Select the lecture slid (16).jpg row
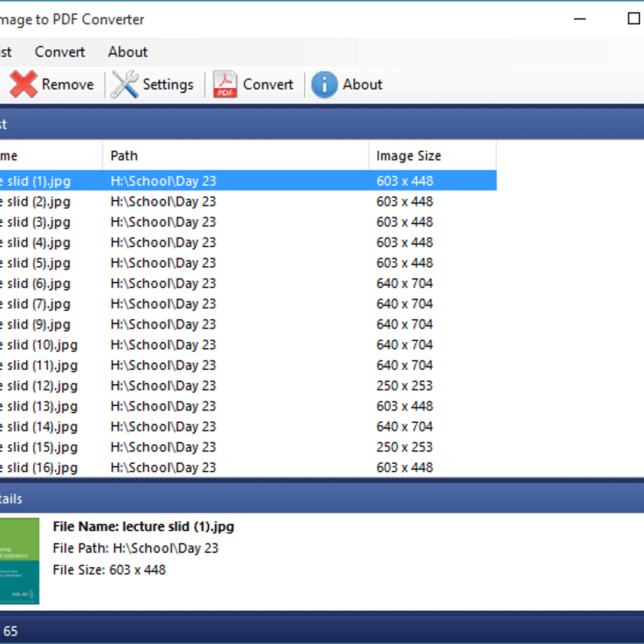 tap(161, 467)
